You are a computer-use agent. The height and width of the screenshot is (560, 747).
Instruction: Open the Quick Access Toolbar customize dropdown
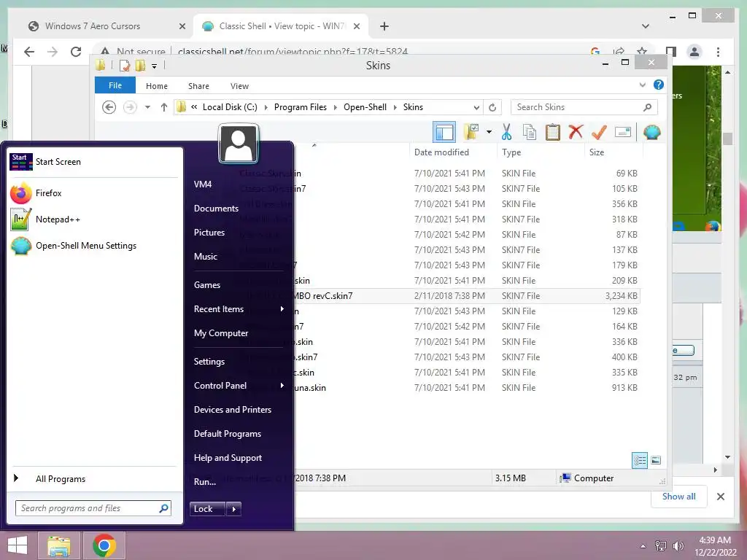[x=154, y=66]
